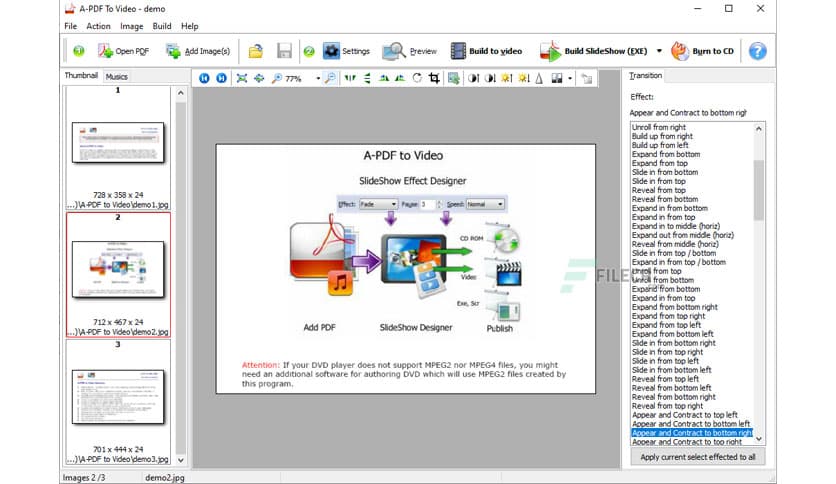Click Apply current select effected to all
Image resolution: width=836 pixels, height=484 pixels.
pyautogui.click(x=697, y=456)
